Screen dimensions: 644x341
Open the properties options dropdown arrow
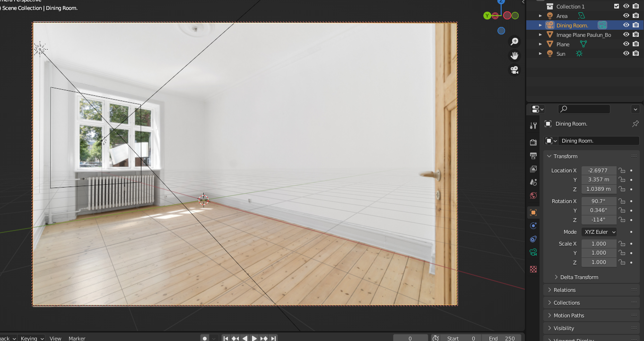point(635,109)
